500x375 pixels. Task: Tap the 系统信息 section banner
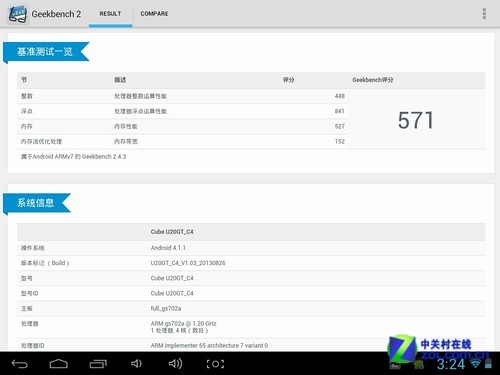click(37, 203)
